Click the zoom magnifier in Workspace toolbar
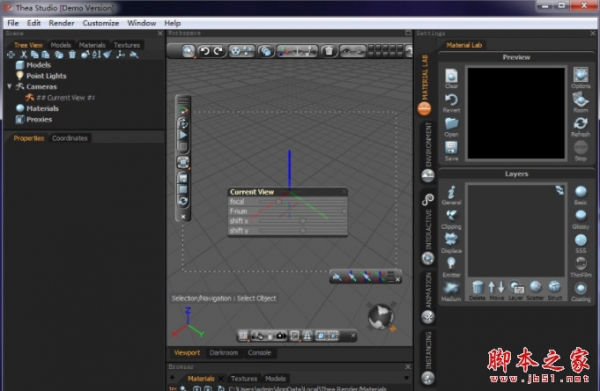The width and height of the screenshot is (600, 391). pyautogui.click(x=188, y=51)
